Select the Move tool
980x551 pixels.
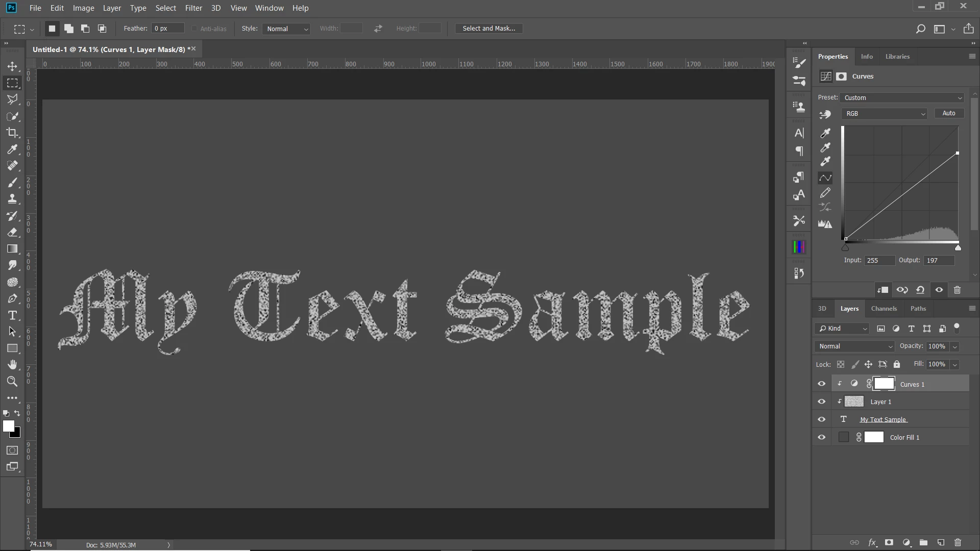pos(12,66)
